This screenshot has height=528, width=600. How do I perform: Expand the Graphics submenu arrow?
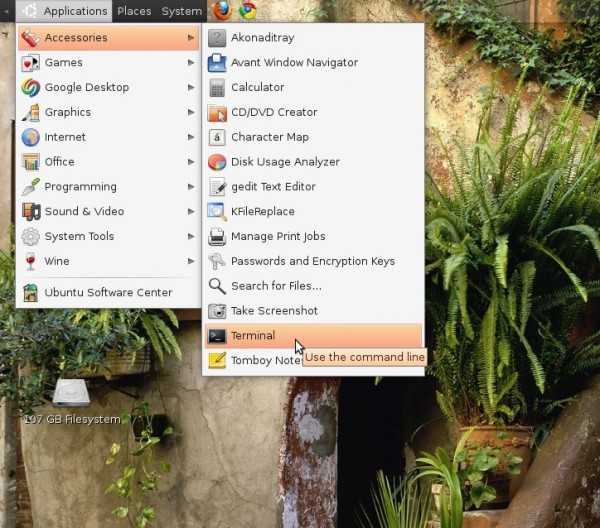[191, 112]
